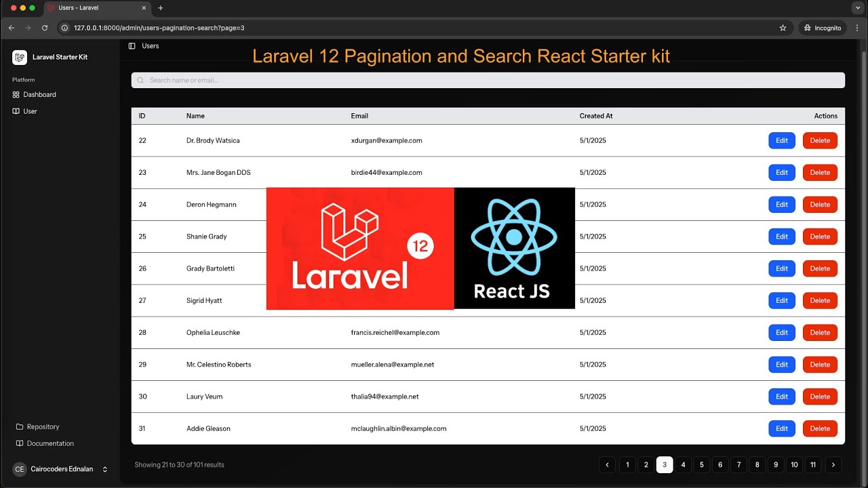This screenshot has height=488, width=868.
Task: Delete user Deron Hegmann
Action: pos(820,205)
